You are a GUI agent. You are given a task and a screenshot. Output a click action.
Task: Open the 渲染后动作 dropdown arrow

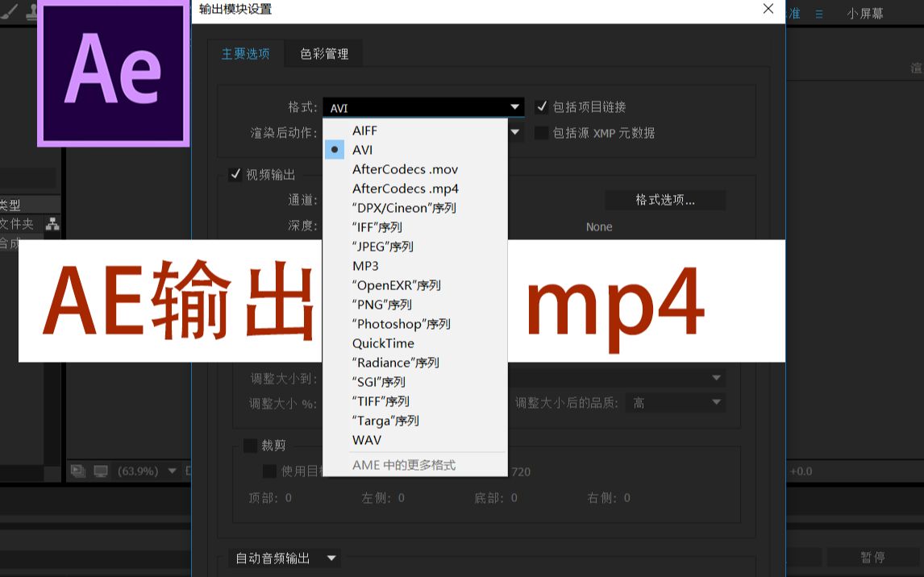tap(515, 132)
